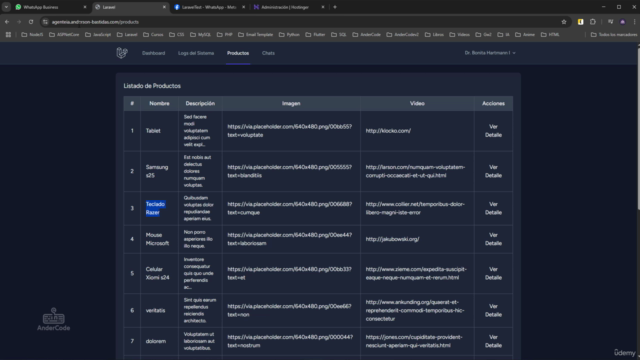
Task: Open the Extensions puzzle menu
Action: [x=593, y=22]
